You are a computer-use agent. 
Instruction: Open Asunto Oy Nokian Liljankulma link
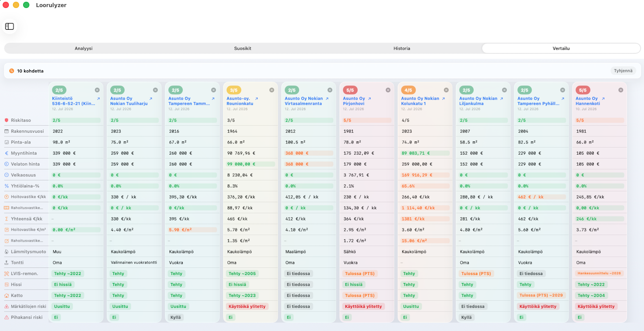478,101
